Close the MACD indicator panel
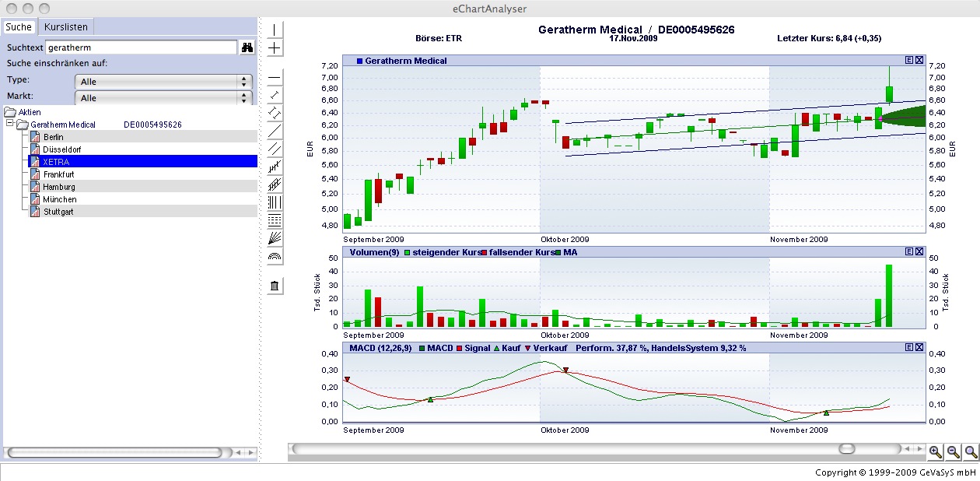This screenshot has height=481, width=980. pyautogui.click(x=919, y=347)
